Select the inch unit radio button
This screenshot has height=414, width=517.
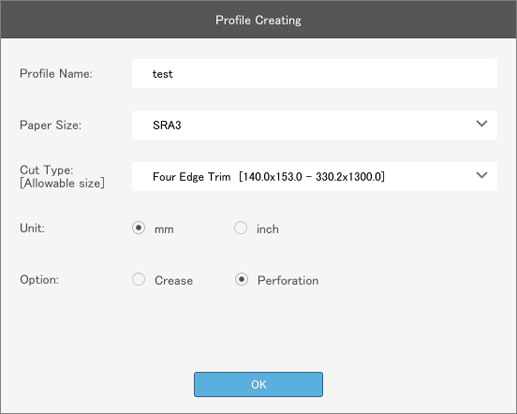pos(240,228)
